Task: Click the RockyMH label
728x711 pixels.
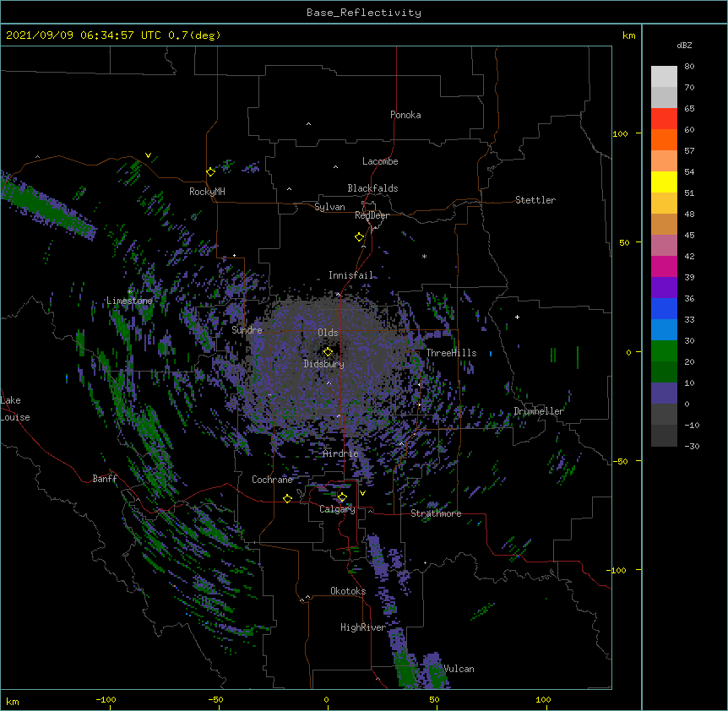Action: 207,192
